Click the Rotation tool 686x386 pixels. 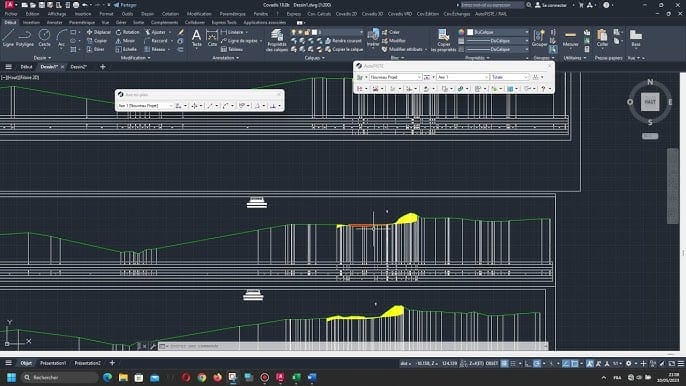(x=128, y=32)
